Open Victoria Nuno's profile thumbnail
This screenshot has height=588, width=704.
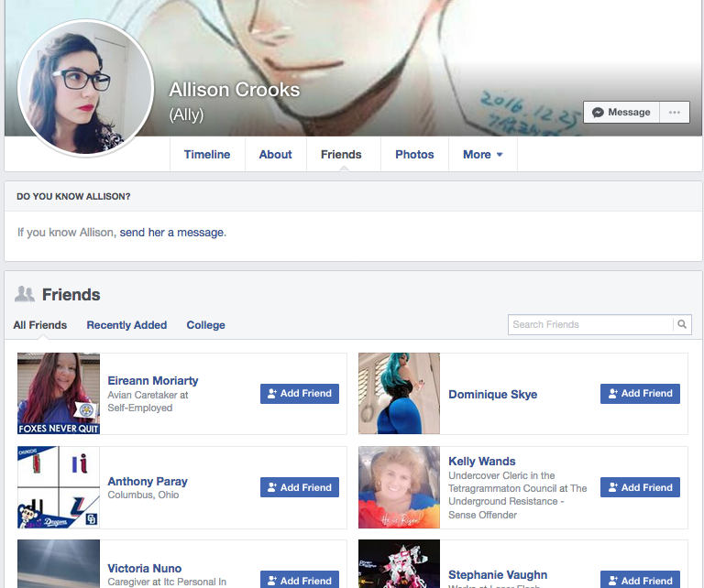[x=59, y=564]
